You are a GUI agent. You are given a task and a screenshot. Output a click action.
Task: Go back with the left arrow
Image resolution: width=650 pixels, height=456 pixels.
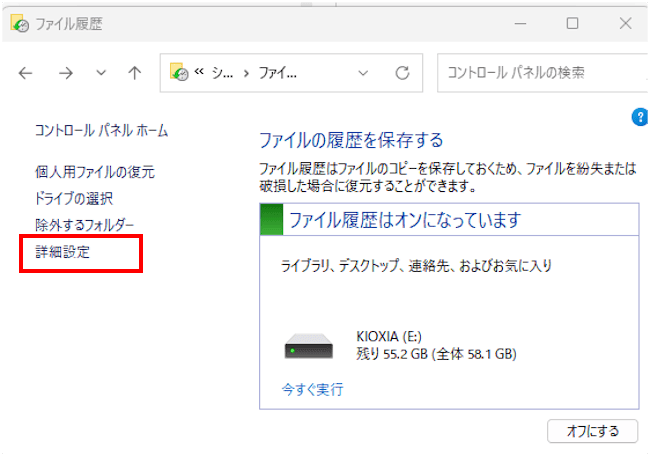click(25, 73)
